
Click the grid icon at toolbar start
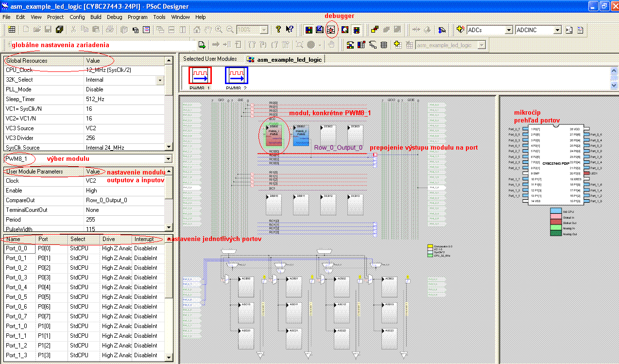click(x=12, y=30)
